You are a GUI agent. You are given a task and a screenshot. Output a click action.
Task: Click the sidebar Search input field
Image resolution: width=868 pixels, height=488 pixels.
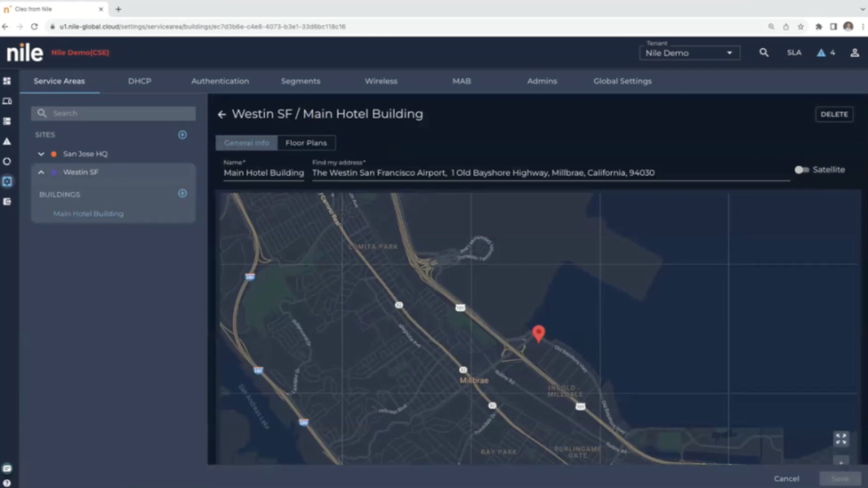(x=113, y=113)
